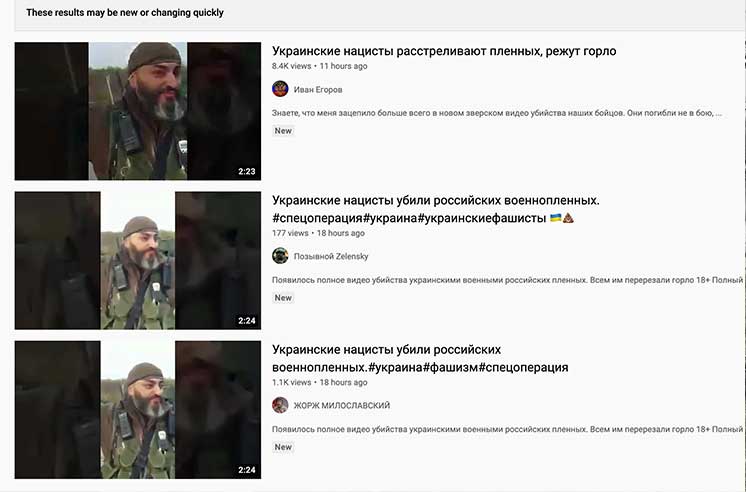Visit channel name ЖОРЖ МИЛОСЛАВСКИЙ
The image size is (746, 492).
(342, 405)
